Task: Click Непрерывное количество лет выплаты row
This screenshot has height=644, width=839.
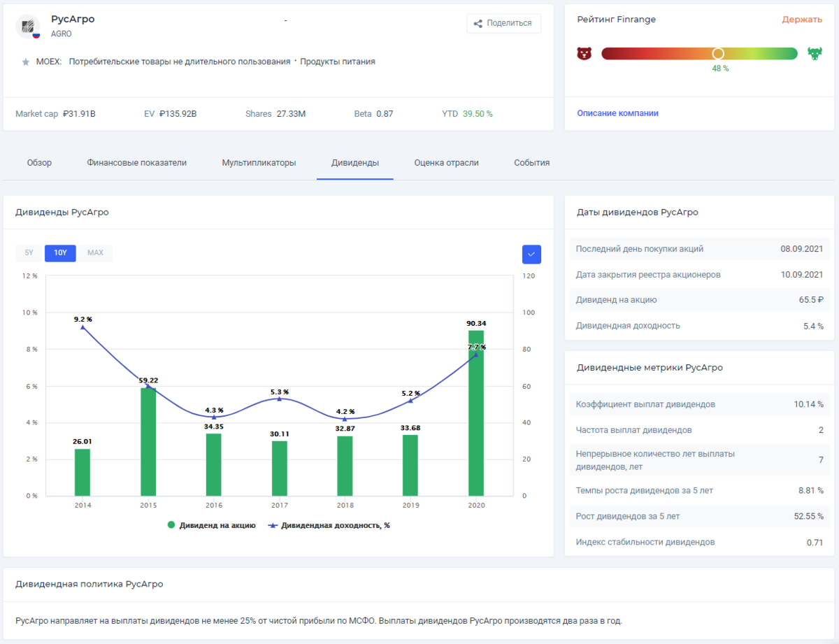Action: pos(699,460)
